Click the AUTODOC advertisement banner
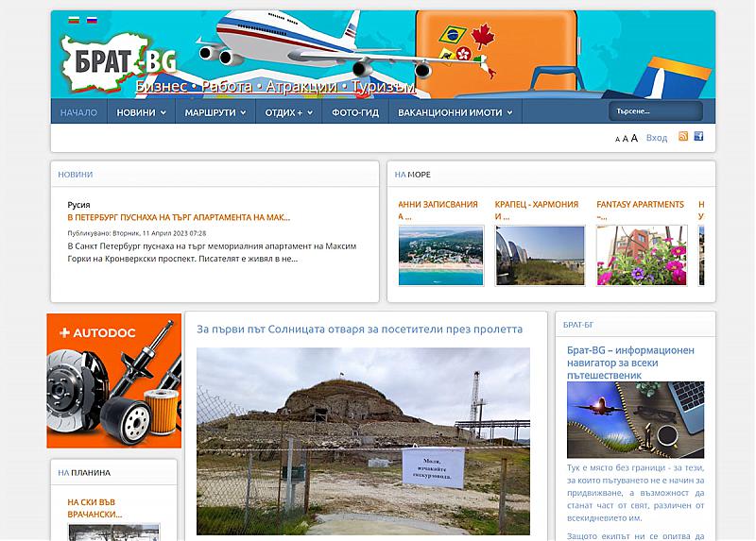The width and height of the screenshot is (756, 541). click(x=113, y=381)
